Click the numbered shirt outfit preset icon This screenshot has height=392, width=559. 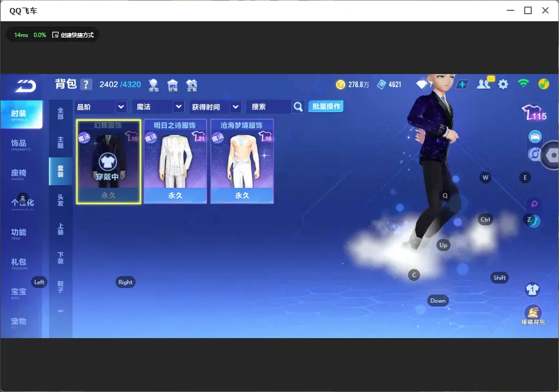(533, 289)
